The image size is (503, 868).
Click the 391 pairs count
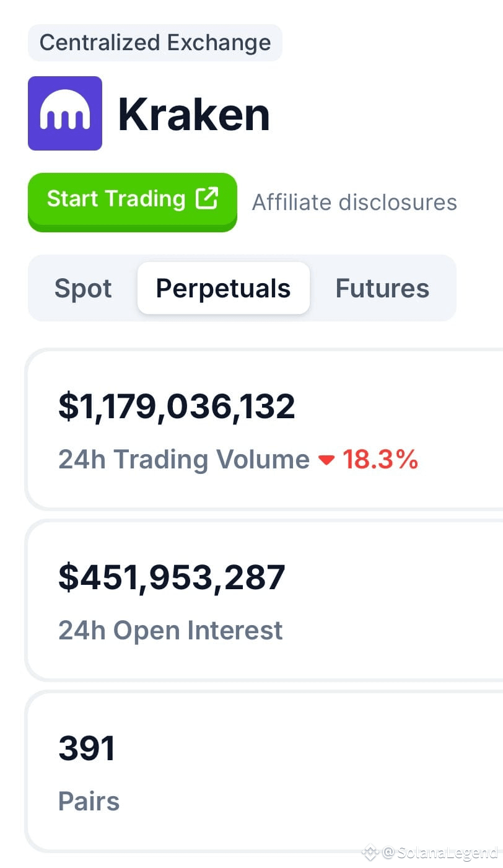pyautogui.click(x=87, y=748)
